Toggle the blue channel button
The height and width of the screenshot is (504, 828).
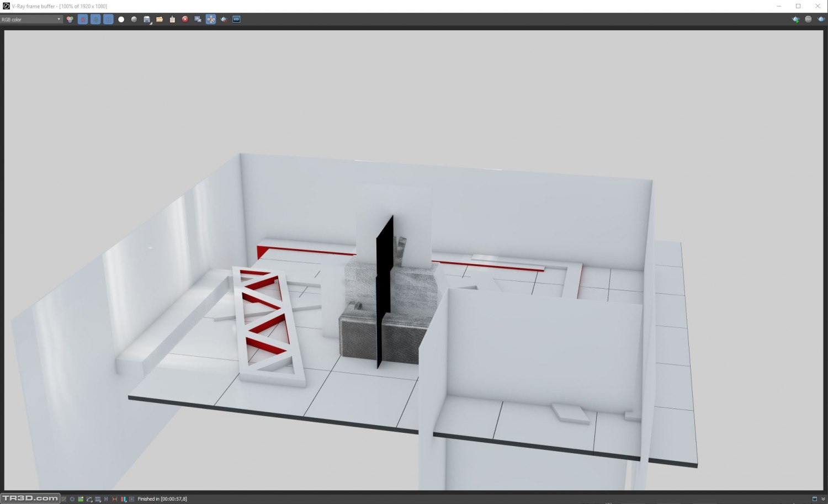tap(108, 19)
